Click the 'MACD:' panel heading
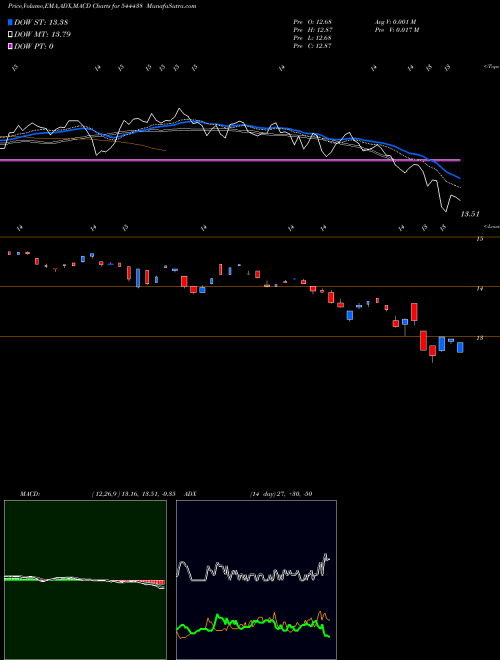 pos(30,494)
